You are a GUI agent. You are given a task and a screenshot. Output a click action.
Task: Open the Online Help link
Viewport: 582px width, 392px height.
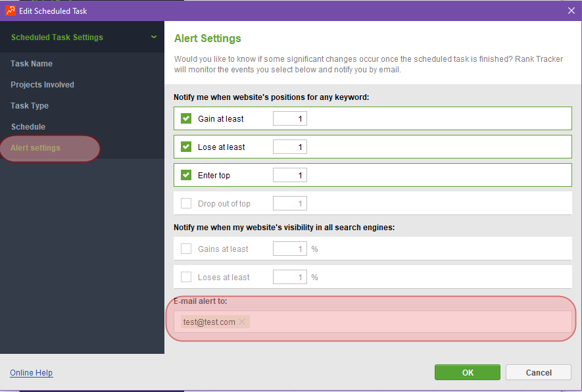coord(31,372)
